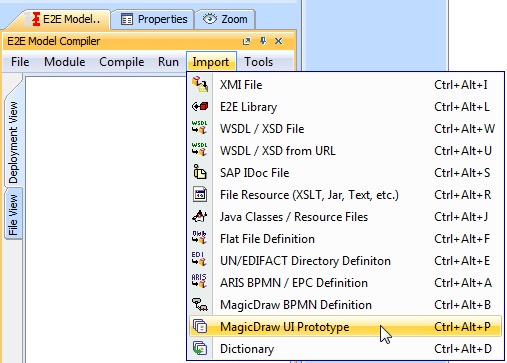
Task: Click the UN/EDIFACT EDI icon
Action: [200, 260]
